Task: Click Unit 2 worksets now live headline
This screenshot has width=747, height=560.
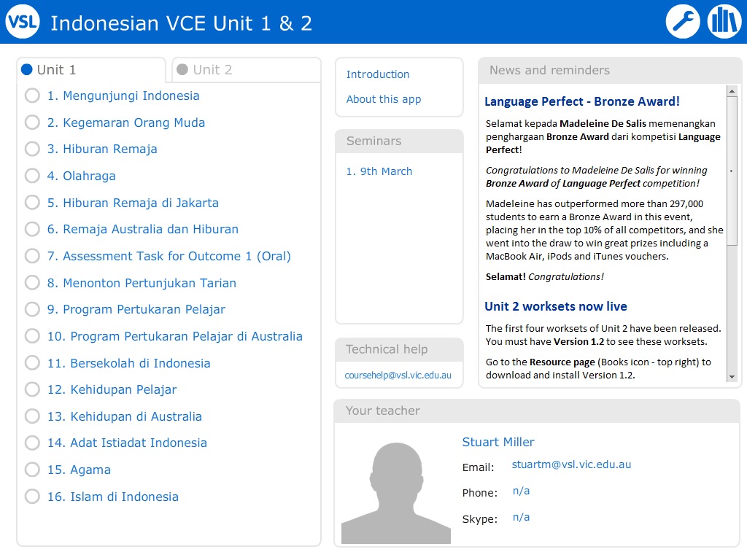Action: pyautogui.click(x=555, y=306)
